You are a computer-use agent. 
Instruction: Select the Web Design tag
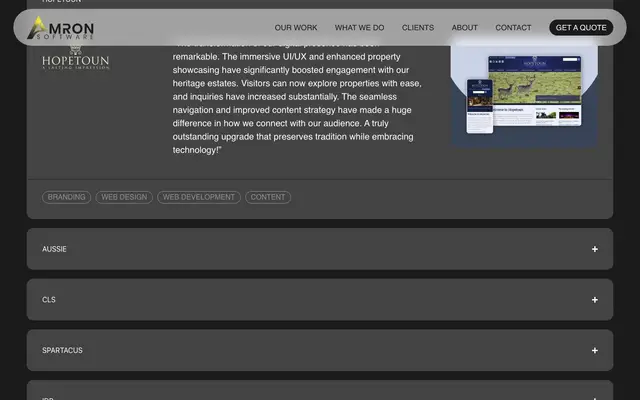(124, 197)
